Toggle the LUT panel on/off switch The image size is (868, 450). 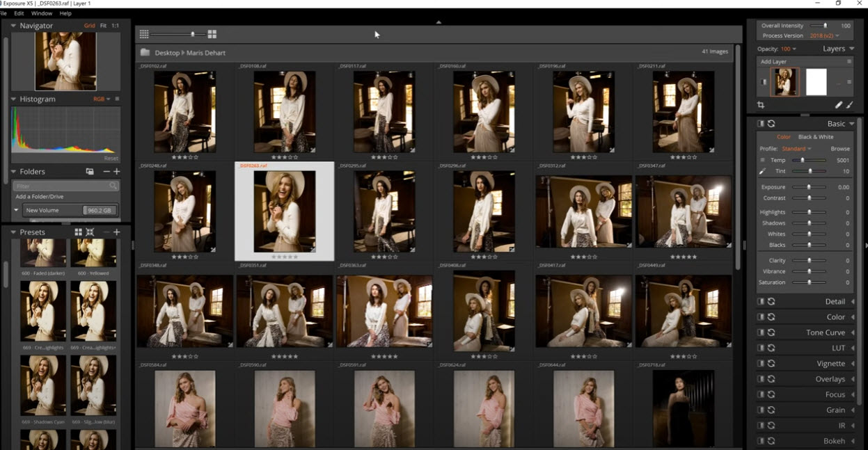(x=761, y=348)
